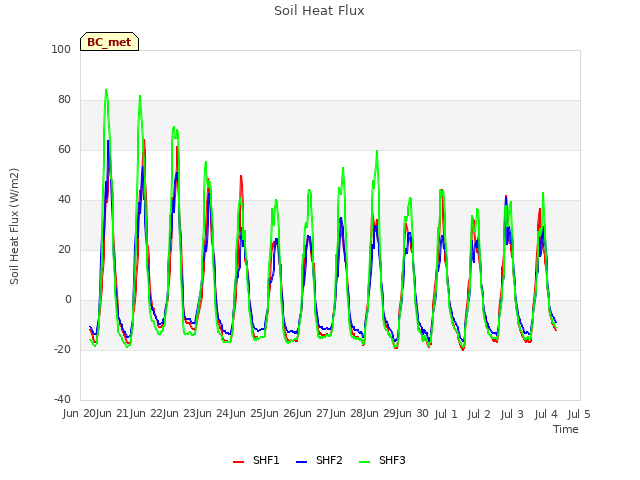The height and width of the screenshot is (480, 640).
Task: Click the 40 y-axis tick label
Action: point(64,200)
